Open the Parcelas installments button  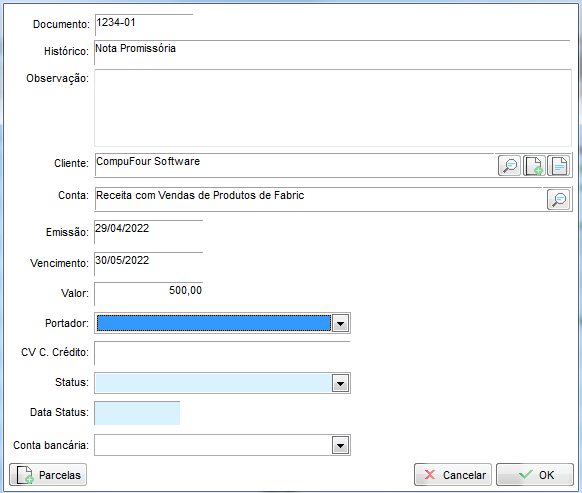coord(48,474)
